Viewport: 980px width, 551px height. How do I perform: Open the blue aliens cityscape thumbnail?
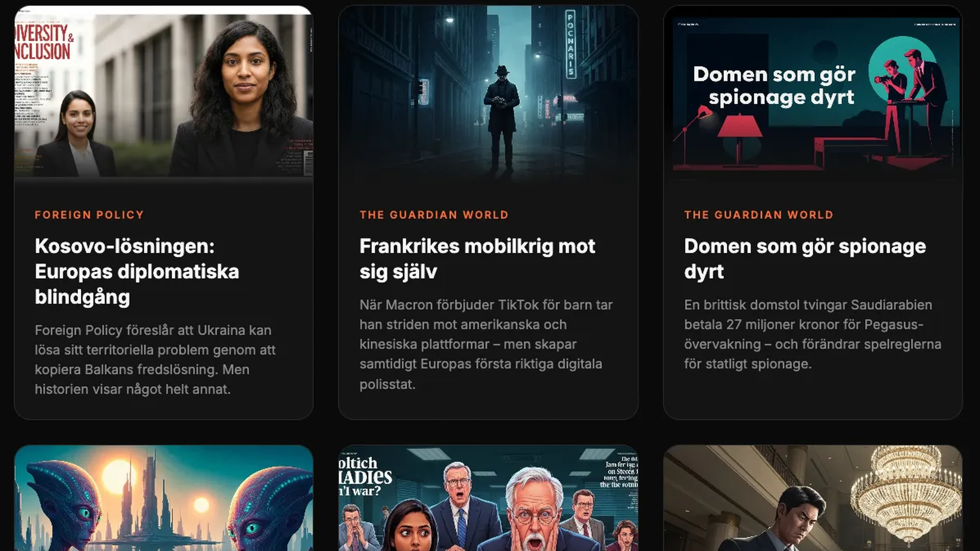[x=164, y=498]
